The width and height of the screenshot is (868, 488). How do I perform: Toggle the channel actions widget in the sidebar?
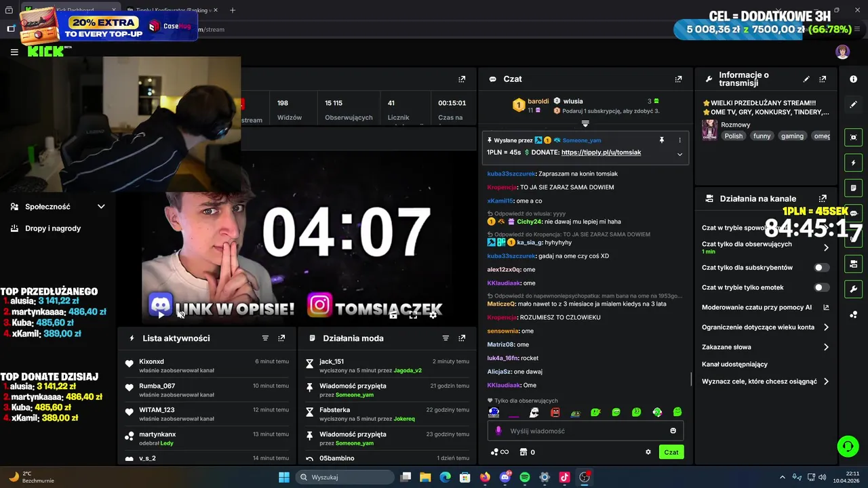[854, 264]
